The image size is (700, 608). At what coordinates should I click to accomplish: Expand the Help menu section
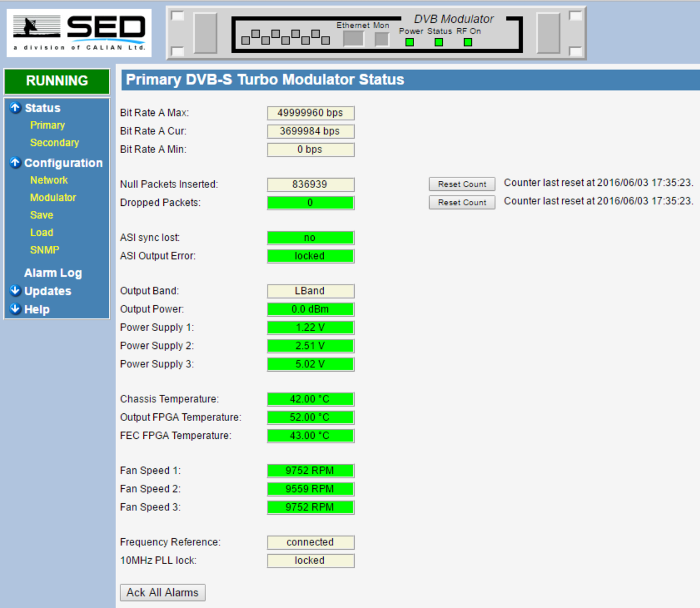16,309
